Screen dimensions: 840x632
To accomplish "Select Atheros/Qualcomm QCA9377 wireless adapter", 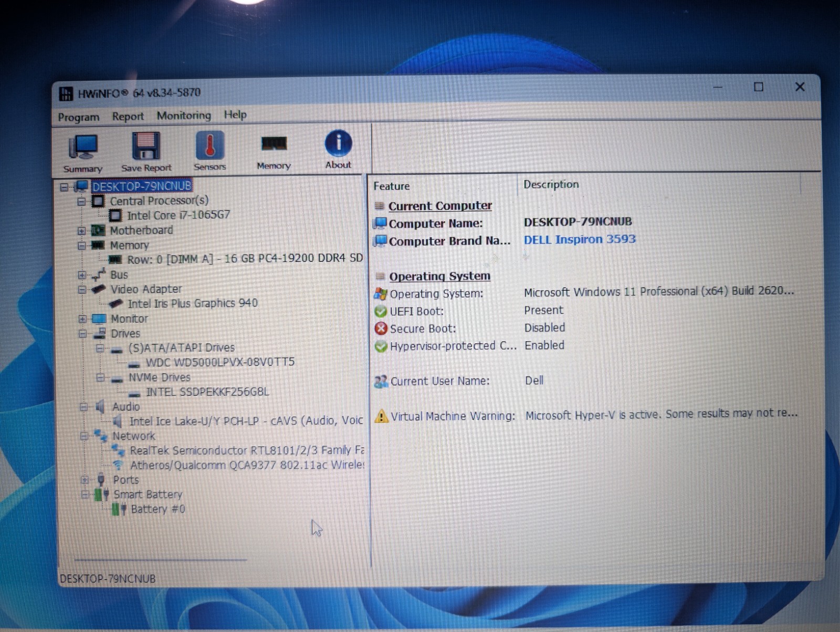I will (x=247, y=465).
